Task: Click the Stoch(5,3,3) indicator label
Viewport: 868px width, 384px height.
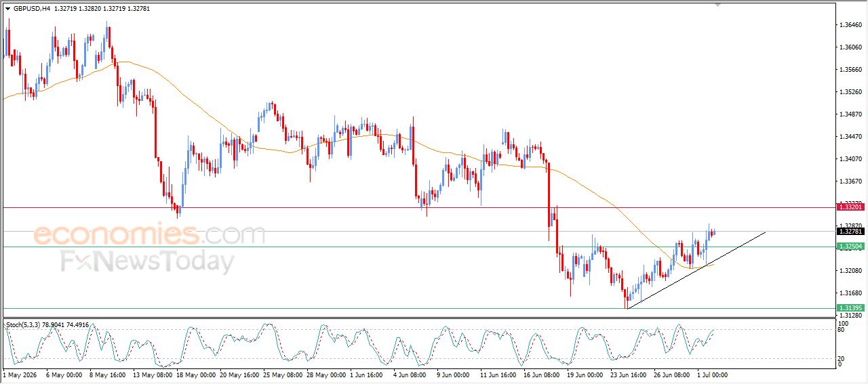Action: pos(24,324)
